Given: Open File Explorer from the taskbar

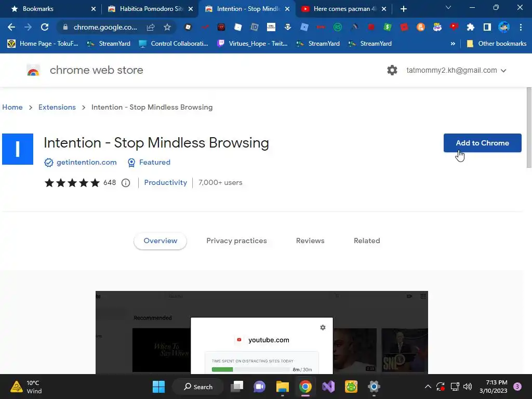Looking at the screenshot, I should [x=282, y=387].
